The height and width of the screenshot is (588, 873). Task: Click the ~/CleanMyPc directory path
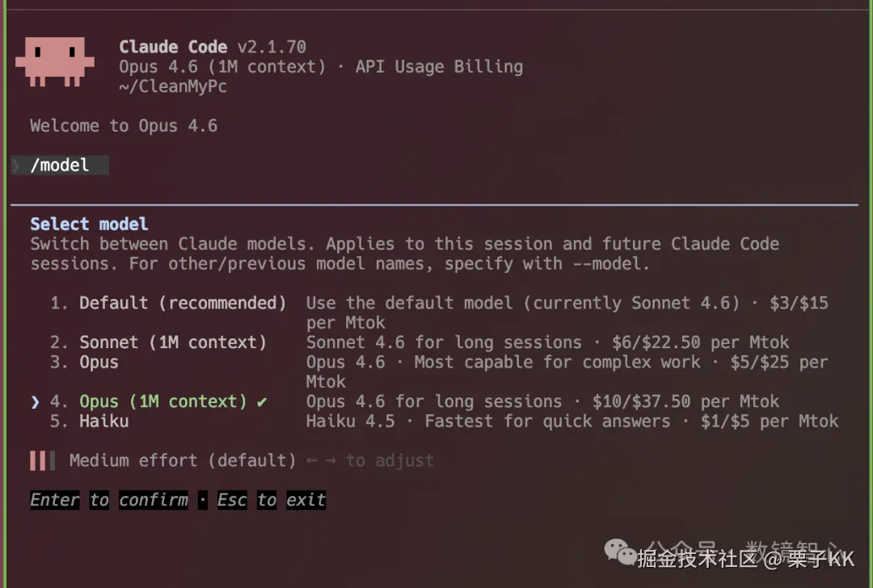click(172, 86)
